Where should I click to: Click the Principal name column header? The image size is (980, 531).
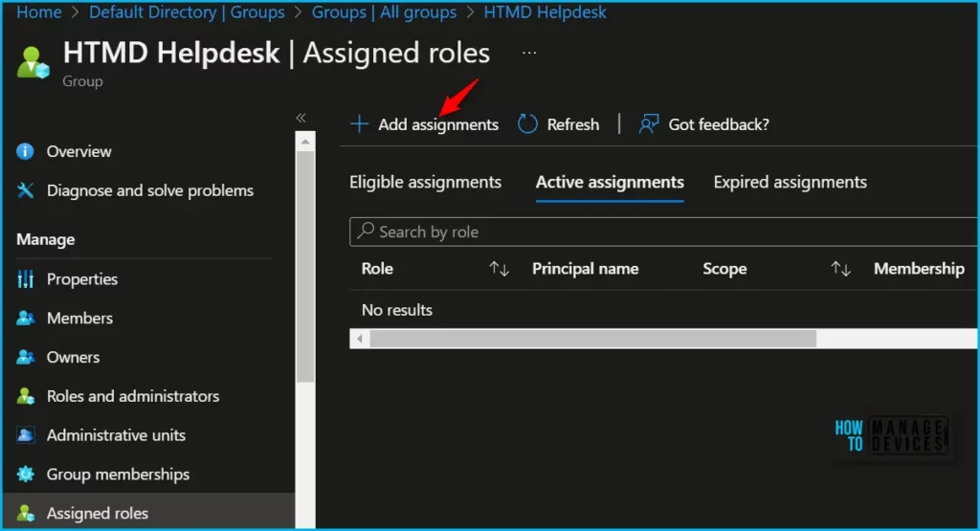point(585,269)
